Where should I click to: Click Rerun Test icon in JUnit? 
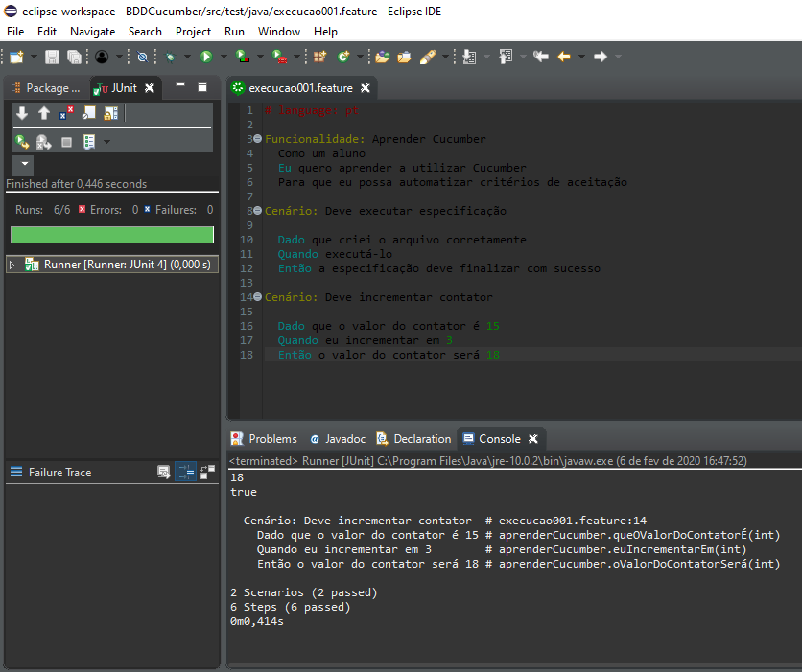22,142
